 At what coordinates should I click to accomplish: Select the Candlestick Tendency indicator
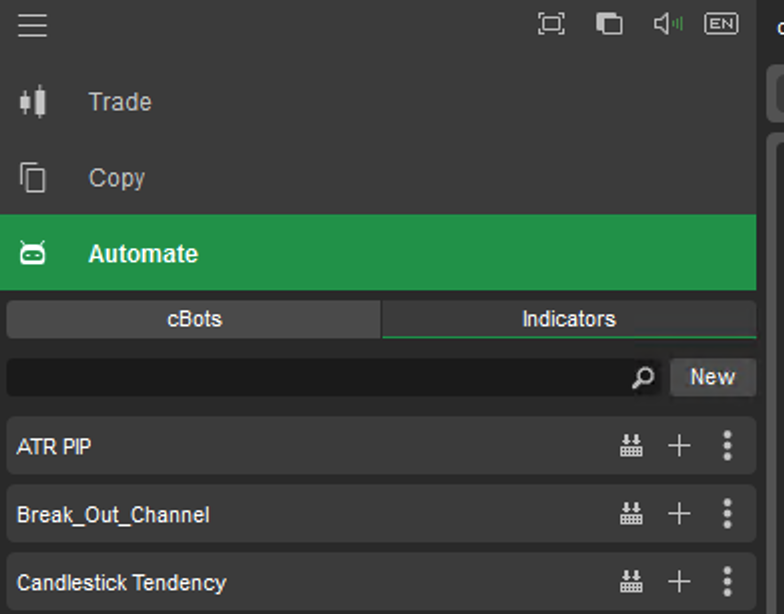coord(122,582)
